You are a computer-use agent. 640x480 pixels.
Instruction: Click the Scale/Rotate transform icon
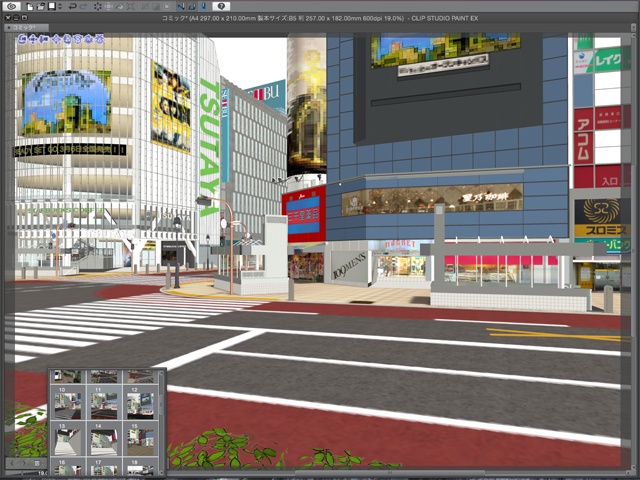[131, 7]
